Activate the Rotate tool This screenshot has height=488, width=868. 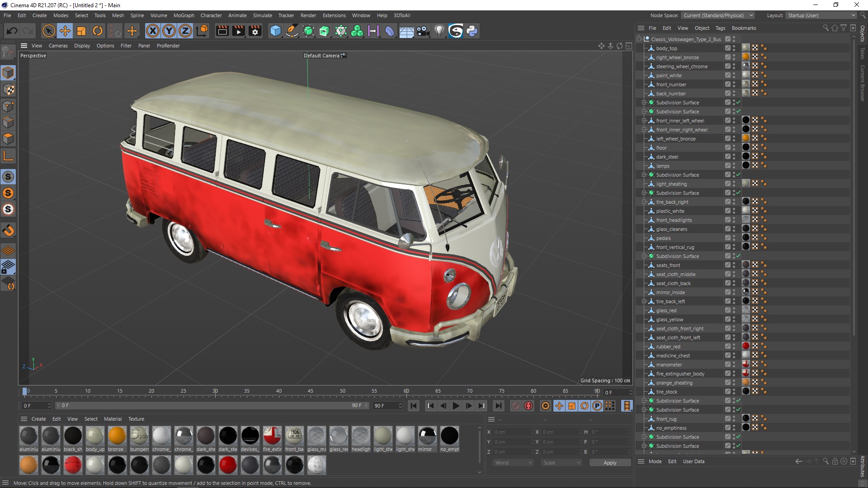coord(98,31)
